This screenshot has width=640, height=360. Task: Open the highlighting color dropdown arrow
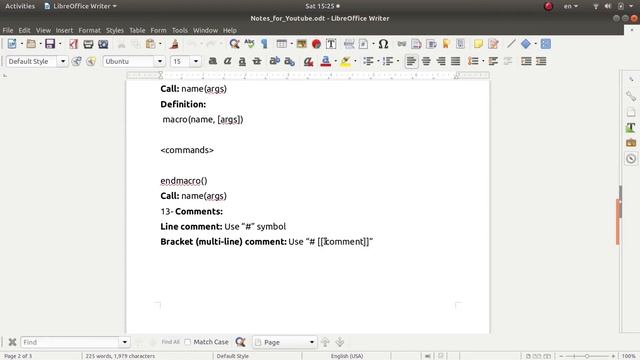355,61
